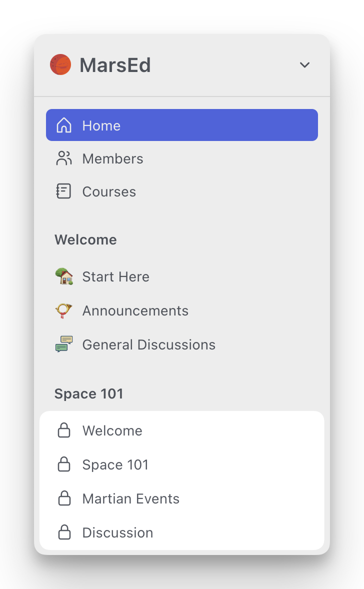Click the lock icon next to Space 101 Welcome
Screen dimensions: 364x589
(64, 430)
